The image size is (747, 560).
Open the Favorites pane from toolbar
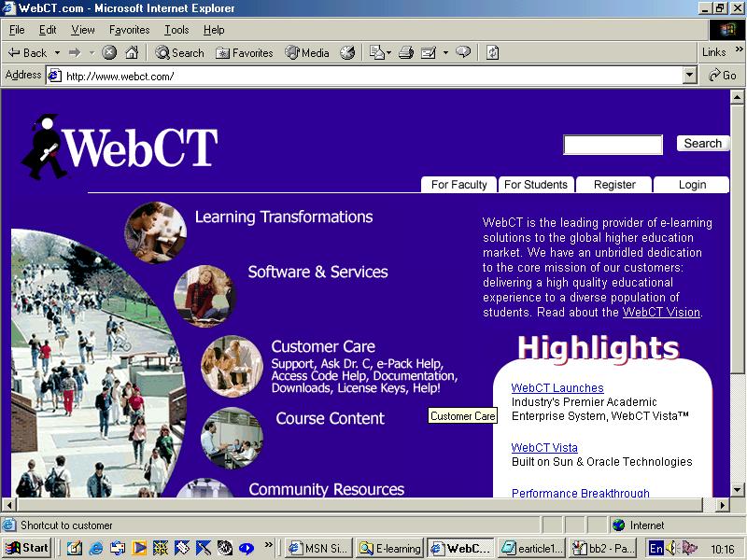click(245, 53)
